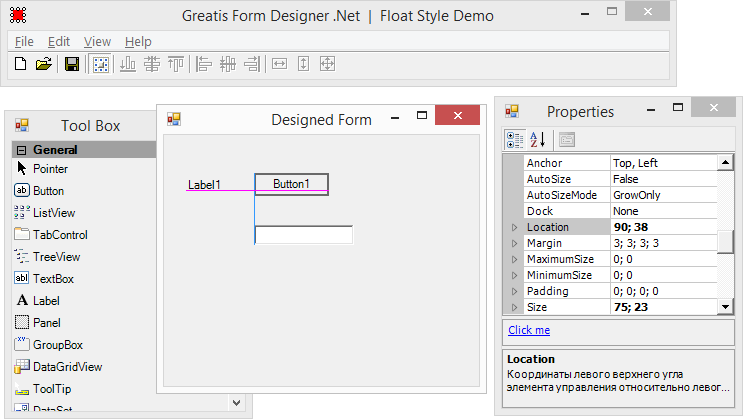Click the Open folder toolbar icon

point(43,64)
